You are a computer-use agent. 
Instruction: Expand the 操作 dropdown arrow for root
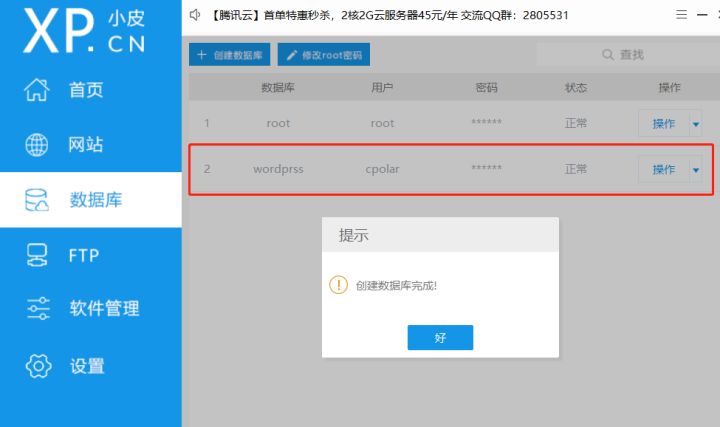pos(696,124)
